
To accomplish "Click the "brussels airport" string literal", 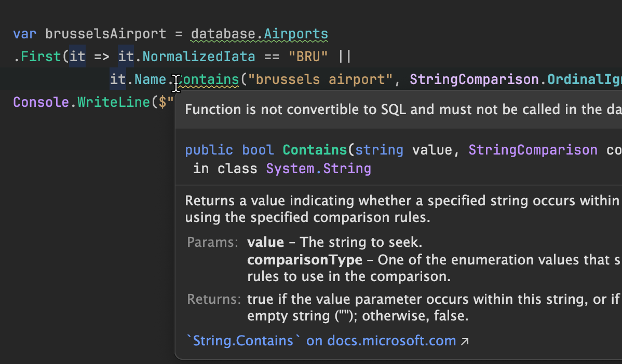I will [x=320, y=79].
